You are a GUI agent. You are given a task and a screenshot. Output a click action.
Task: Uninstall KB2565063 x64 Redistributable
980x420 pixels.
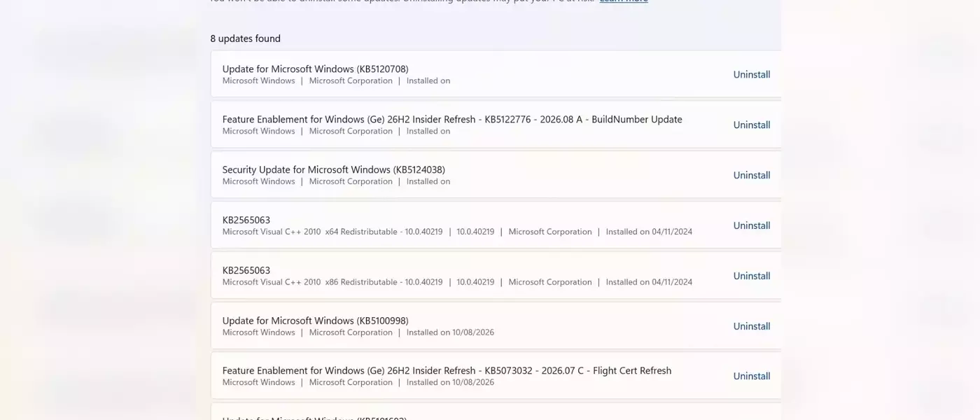pyautogui.click(x=752, y=225)
